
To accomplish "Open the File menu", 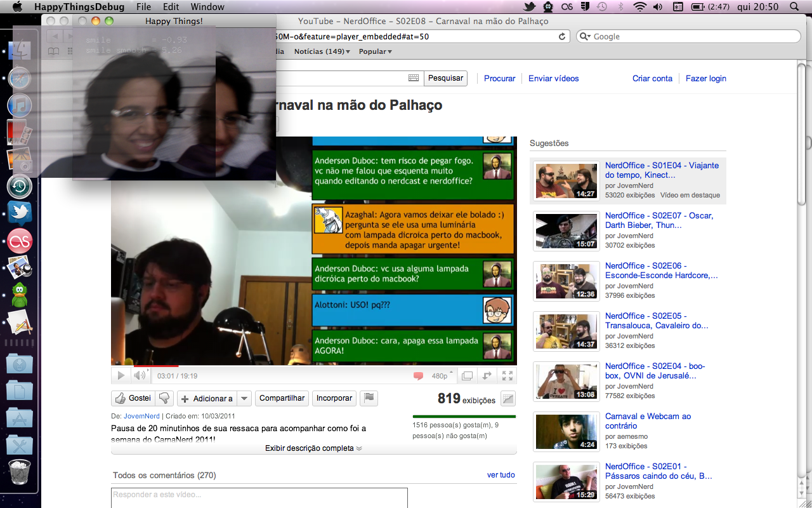I will (143, 7).
